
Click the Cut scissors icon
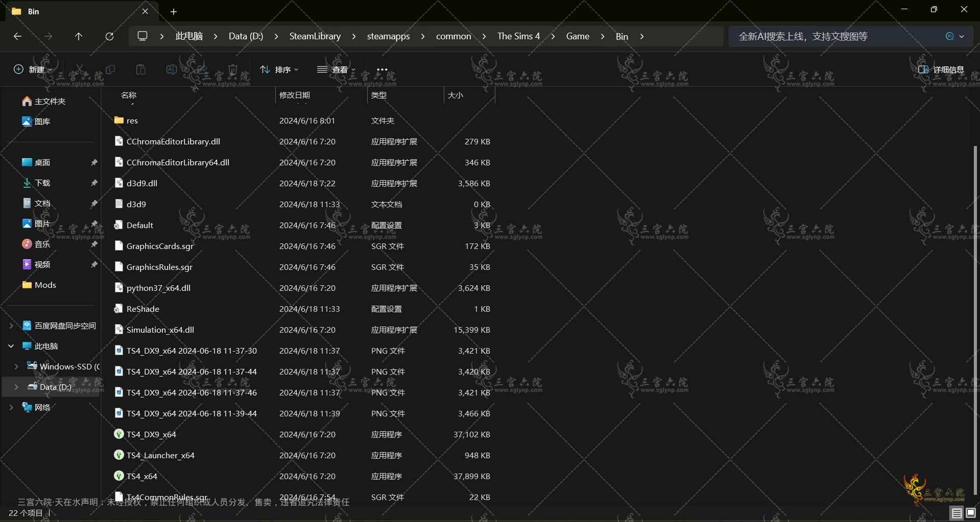[x=80, y=69]
